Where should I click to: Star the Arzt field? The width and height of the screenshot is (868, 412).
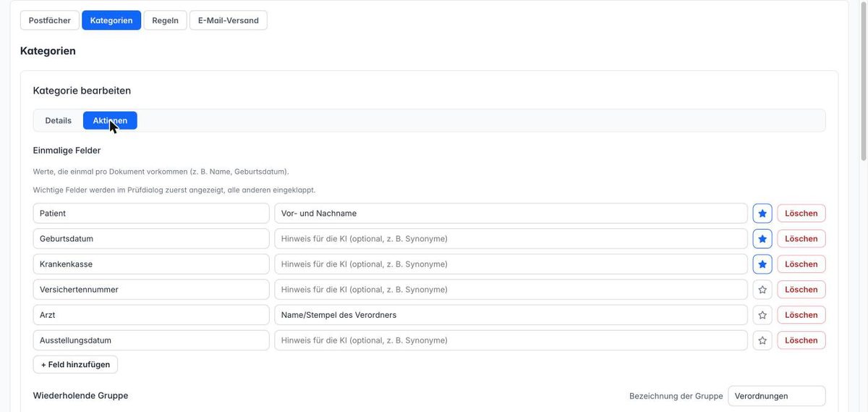pos(762,315)
